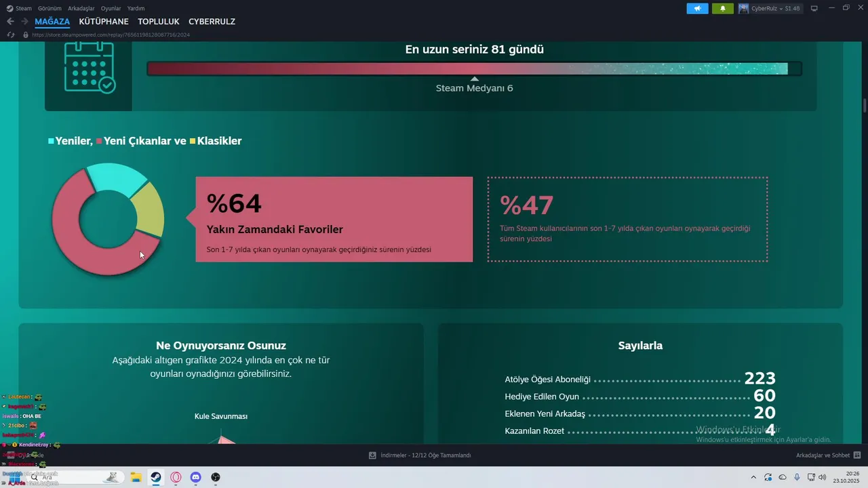
Task: Click the Ne Oynuyorsanız Osunuz heading
Action: click(x=221, y=346)
